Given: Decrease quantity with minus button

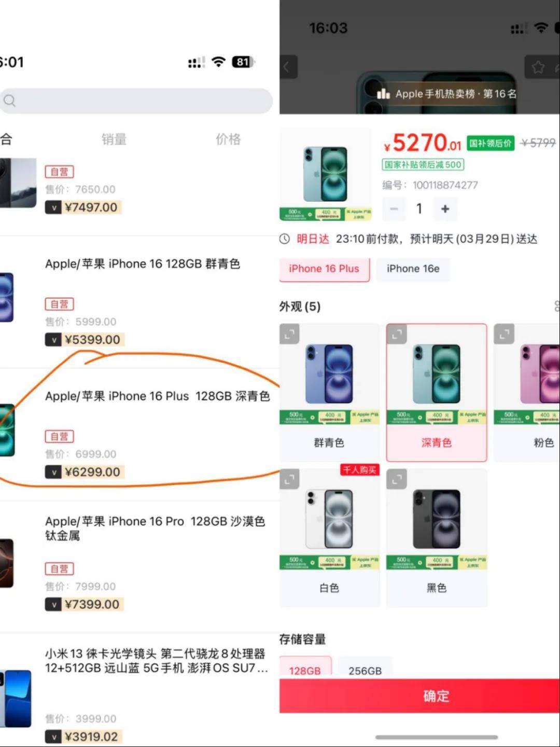Looking at the screenshot, I should [x=394, y=209].
